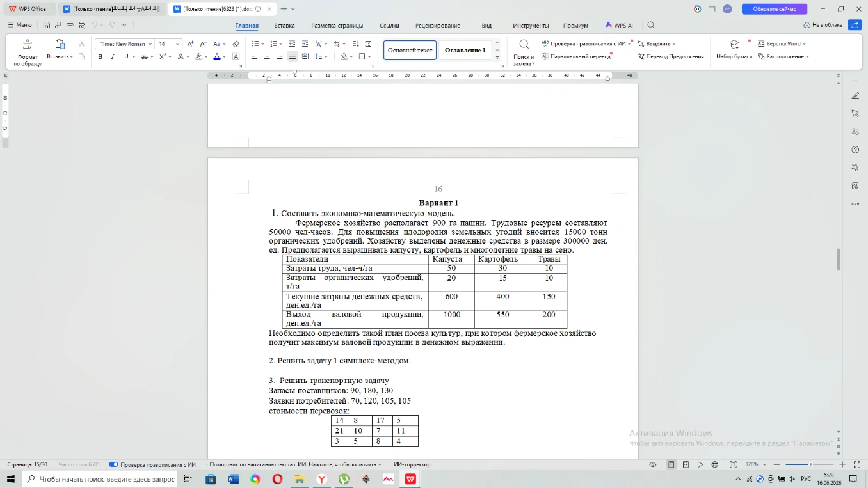Switch to web layout view in status bar
Screen dimensions: 868x488
(x=715, y=464)
